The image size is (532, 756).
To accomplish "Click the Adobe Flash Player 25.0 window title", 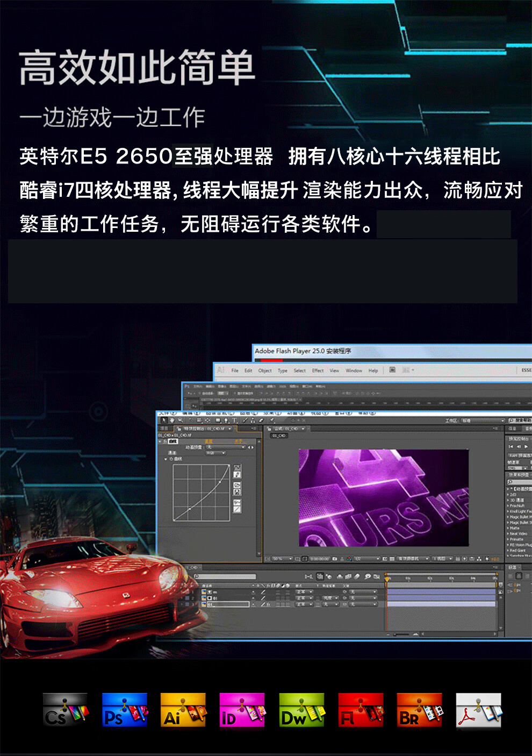I will click(x=303, y=351).
